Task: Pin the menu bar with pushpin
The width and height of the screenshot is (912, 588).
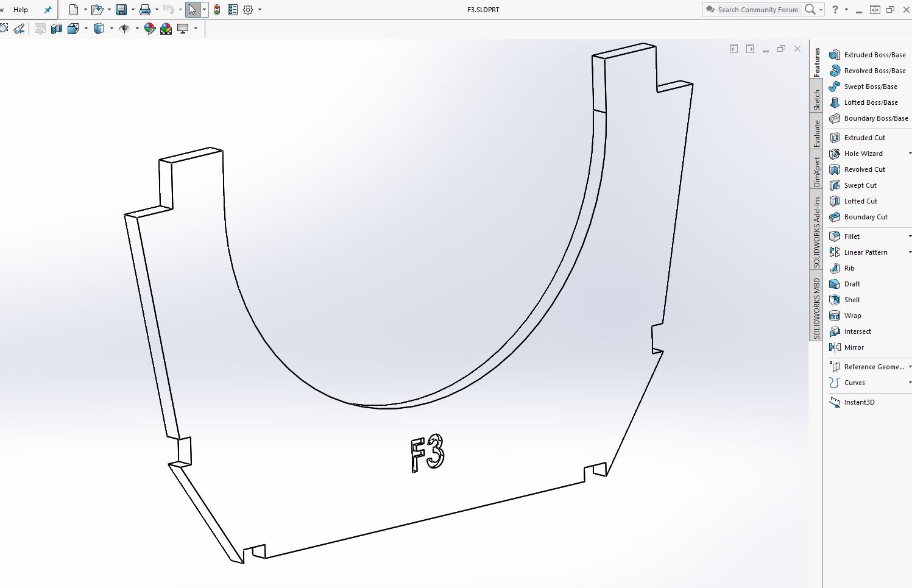Action: pos(48,10)
